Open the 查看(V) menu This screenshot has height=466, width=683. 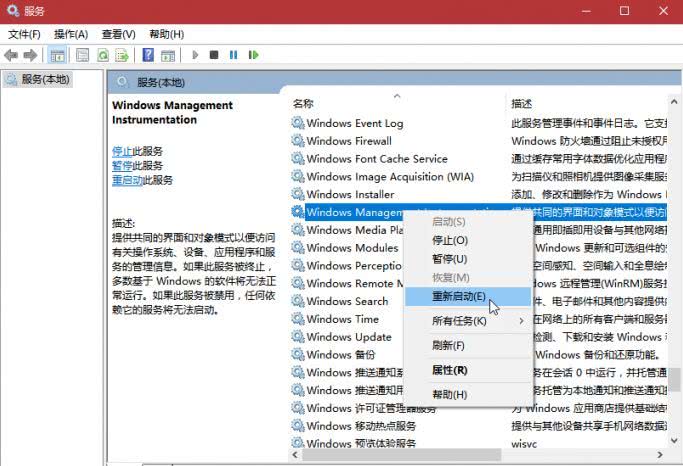(118, 34)
